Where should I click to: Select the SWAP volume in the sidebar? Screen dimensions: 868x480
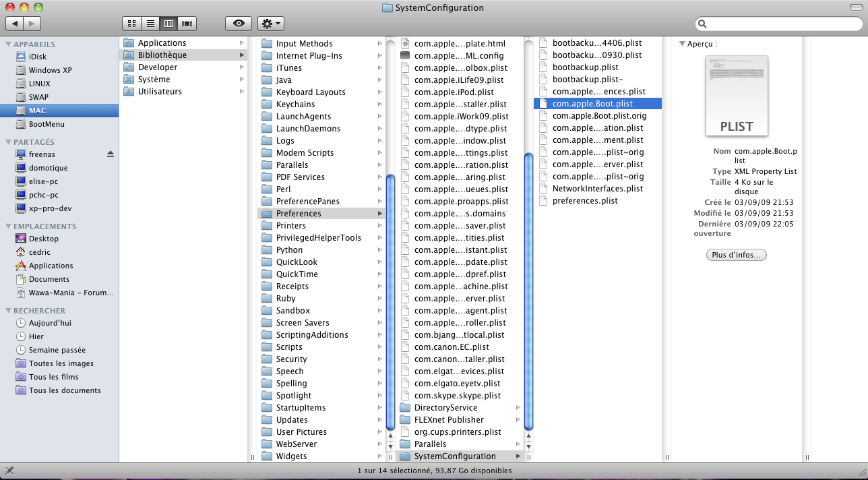tap(38, 97)
